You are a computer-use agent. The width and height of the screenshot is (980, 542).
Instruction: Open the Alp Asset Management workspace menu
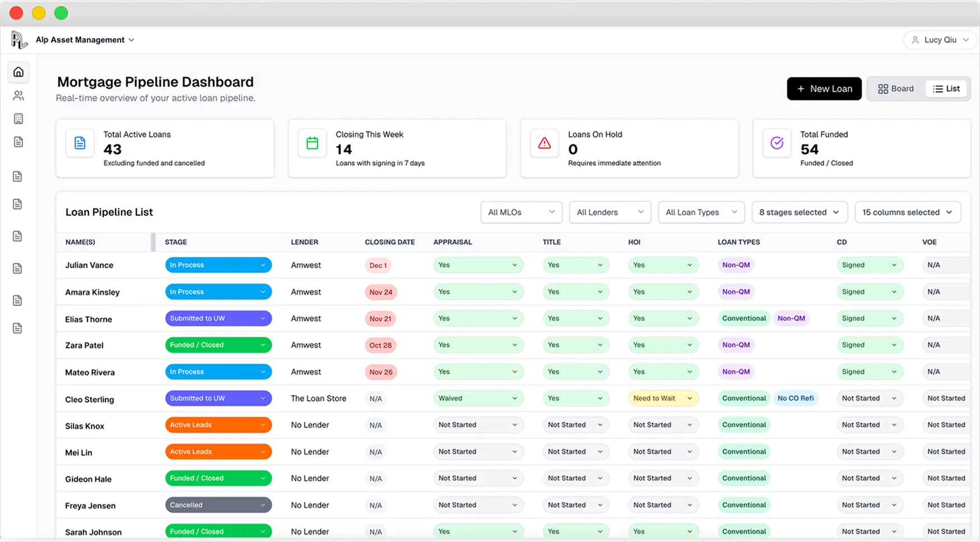point(84,39)
